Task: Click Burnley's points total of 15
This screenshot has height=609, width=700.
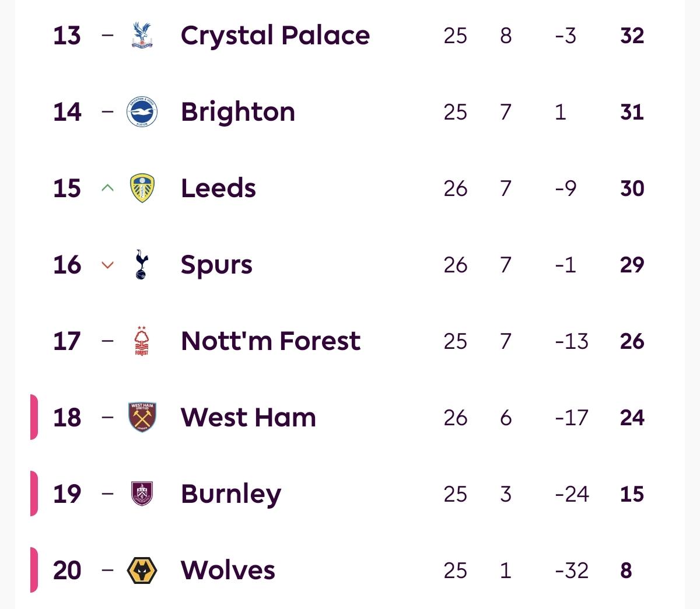Action: [x=632, y=494]
